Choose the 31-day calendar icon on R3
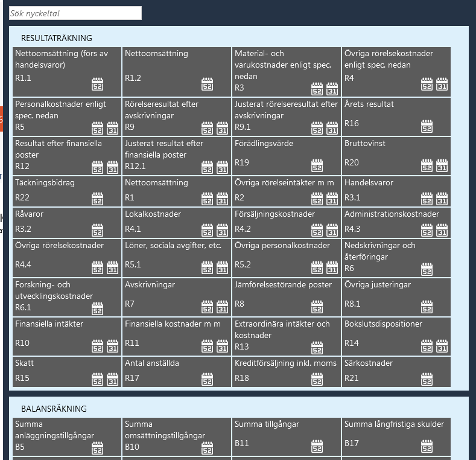Image resolution: width=476 pixels, height=460 pixels. (x=332, y=89)
